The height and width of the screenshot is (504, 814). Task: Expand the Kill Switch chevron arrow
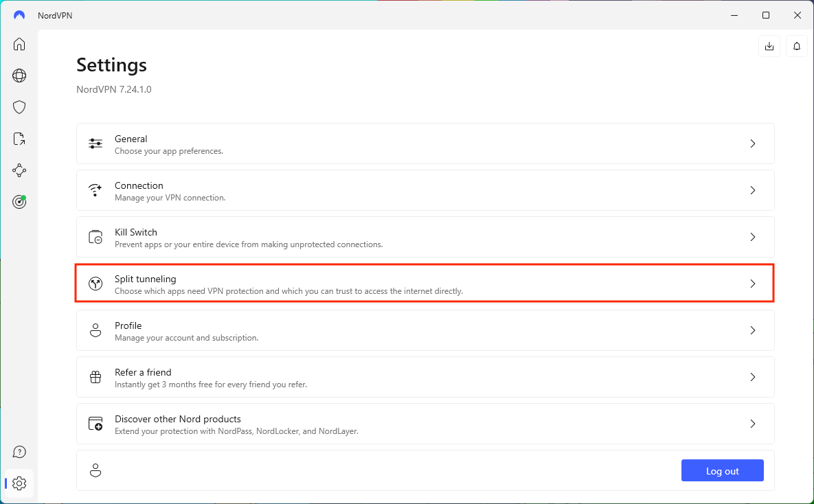coord(753,237)
